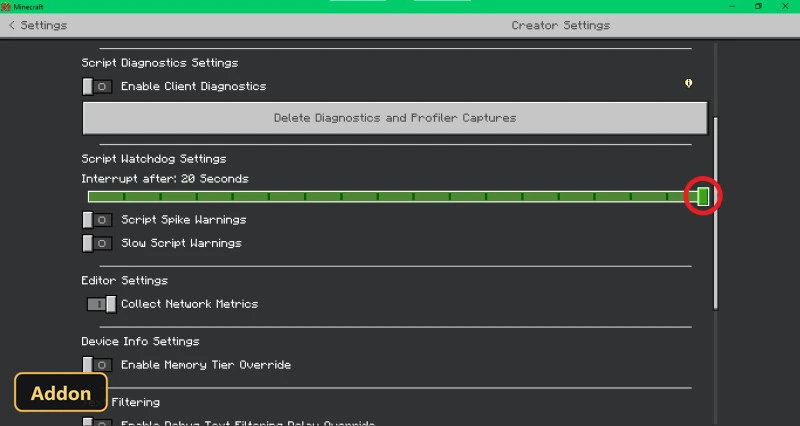Close the Minecraft window

pyautogui.click(x=785, y=6)
